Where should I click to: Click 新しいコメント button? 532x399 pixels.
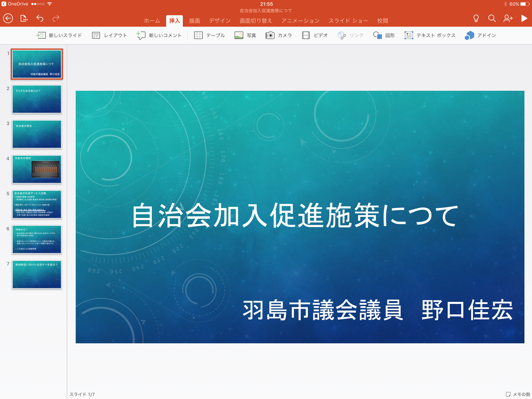(x=159, y=35)
